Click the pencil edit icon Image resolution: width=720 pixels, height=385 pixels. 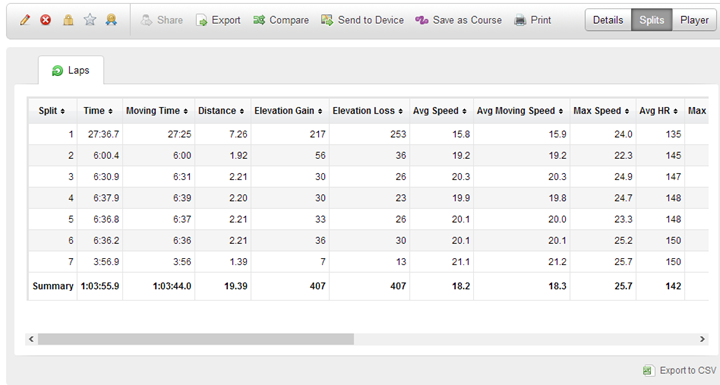[25, 20]
